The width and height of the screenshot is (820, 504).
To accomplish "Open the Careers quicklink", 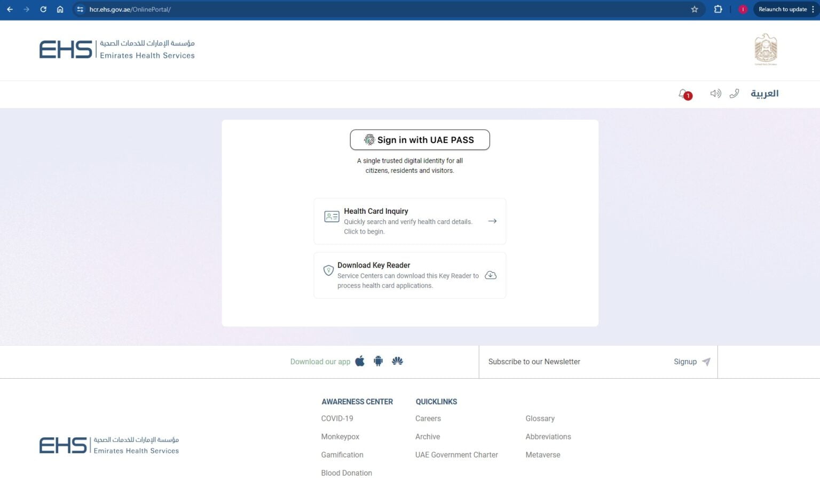I will coord(428,418).
